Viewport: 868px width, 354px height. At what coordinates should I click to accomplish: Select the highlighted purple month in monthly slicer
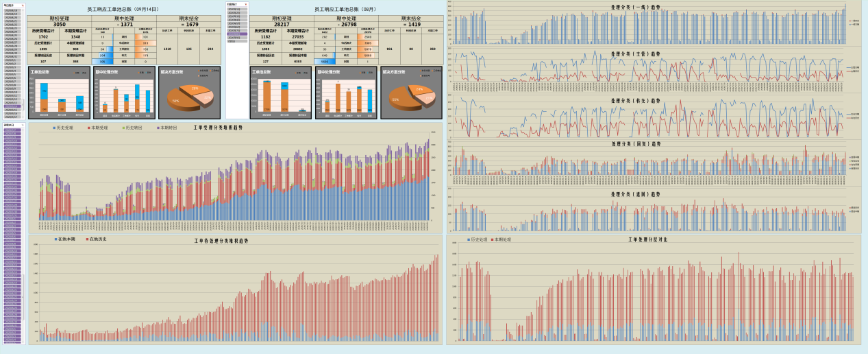237,34
